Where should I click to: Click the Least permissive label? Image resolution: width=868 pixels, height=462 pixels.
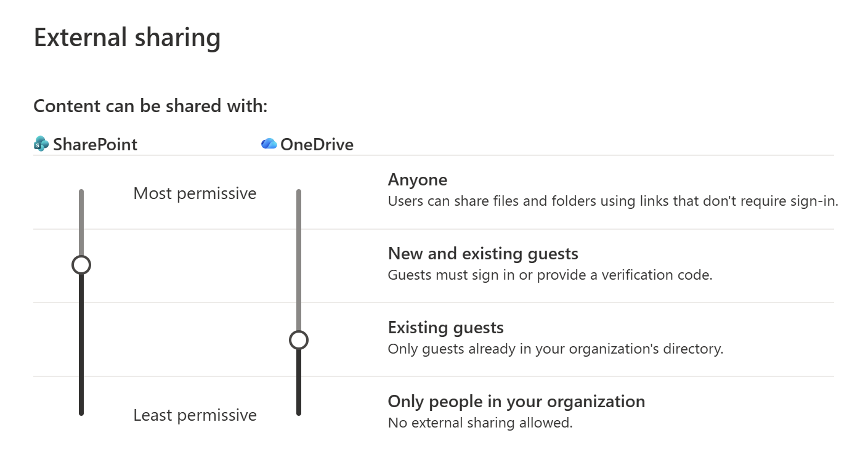(x=195, y=415)
